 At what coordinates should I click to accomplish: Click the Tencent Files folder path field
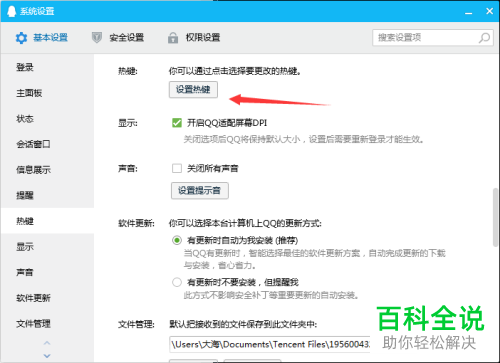(270, 344)
